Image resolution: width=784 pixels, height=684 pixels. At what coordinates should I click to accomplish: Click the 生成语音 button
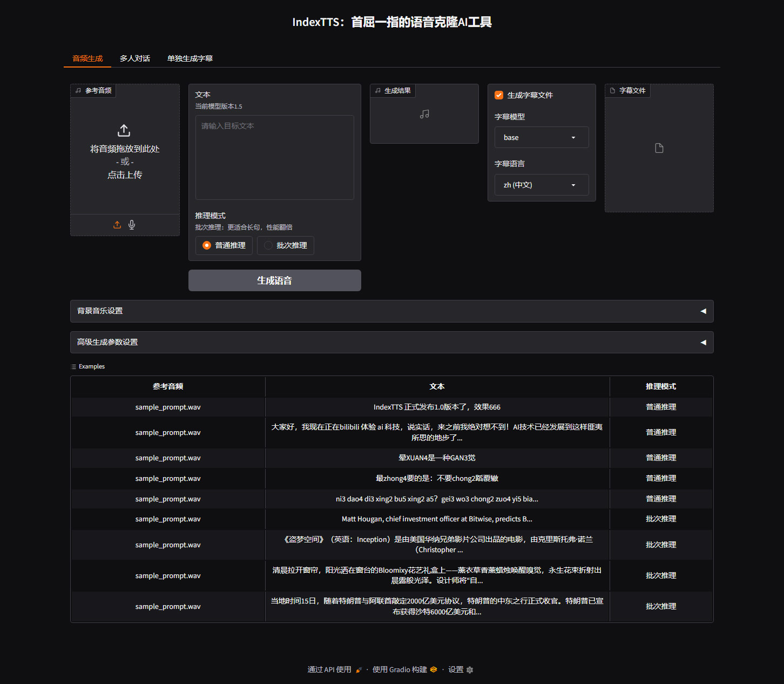point(275,280)
